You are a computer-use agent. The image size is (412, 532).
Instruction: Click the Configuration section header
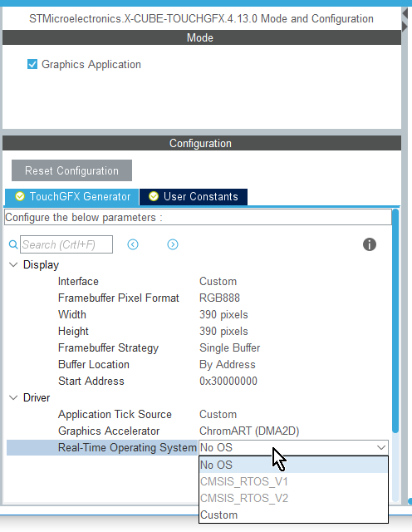tap(202, 143)
